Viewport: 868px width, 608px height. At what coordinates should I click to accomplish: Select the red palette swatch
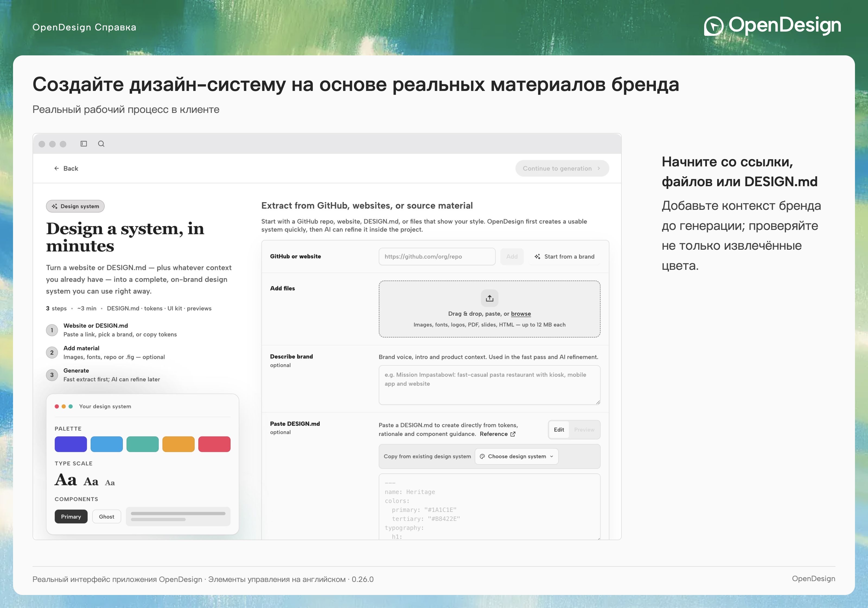tap(214, 444)
